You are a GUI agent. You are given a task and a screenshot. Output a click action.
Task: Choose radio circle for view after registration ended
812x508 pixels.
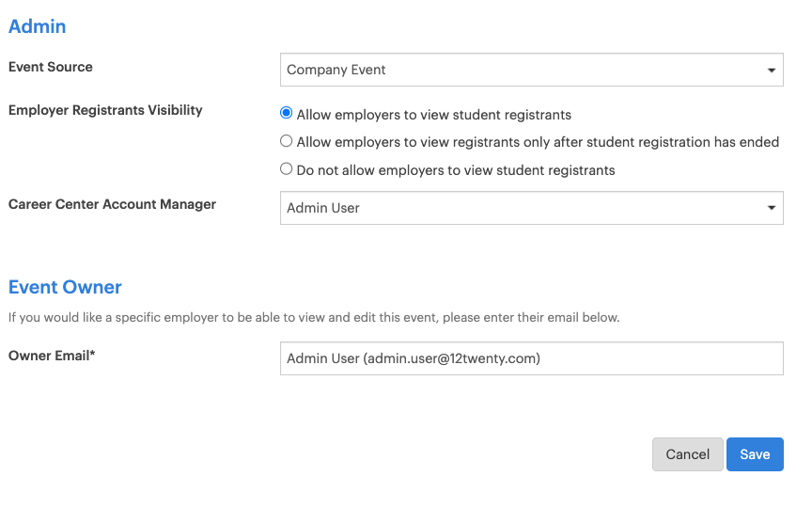(x=287, y=142)
